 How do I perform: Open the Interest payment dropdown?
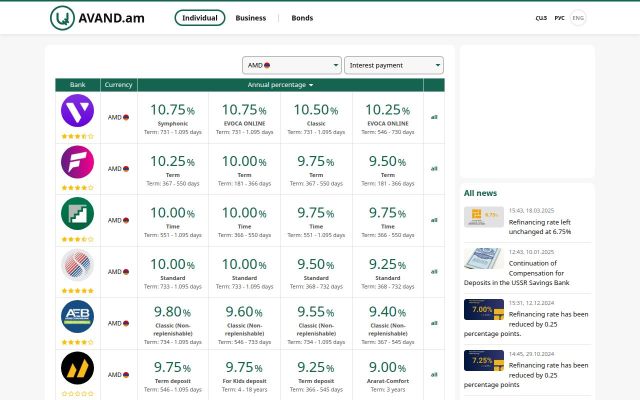pyautogui.click(x=394, y=65)
